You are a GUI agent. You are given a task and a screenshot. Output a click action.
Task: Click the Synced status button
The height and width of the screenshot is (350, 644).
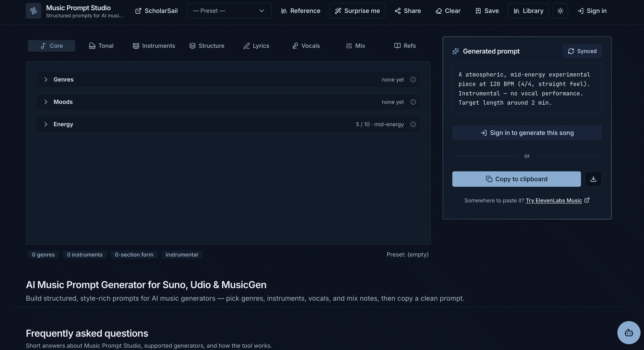582,51
